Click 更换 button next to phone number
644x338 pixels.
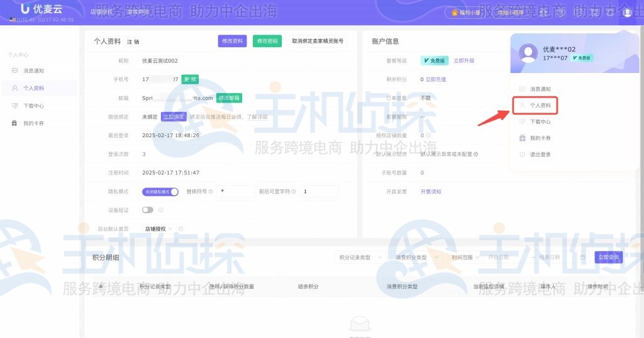(190, 79)
